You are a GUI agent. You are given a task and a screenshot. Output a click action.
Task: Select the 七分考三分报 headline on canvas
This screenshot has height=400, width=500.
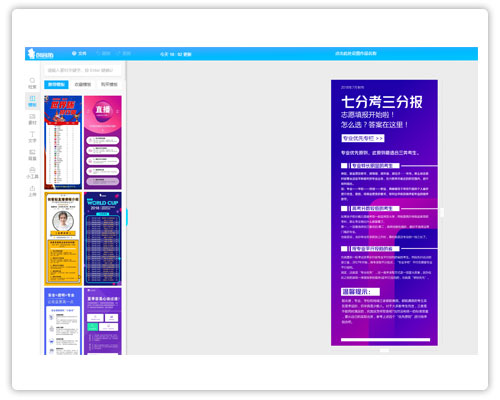click(382, 102)
